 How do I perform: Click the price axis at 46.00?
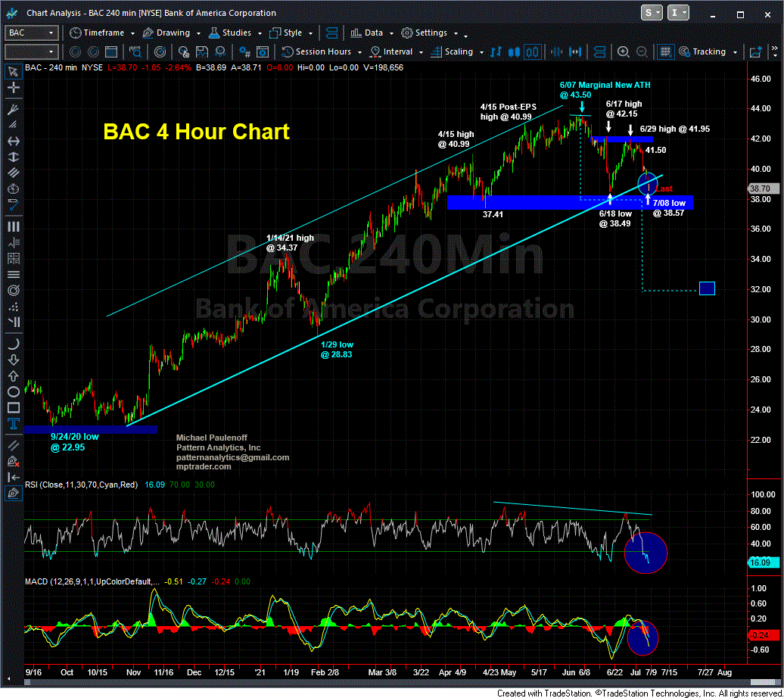(761, 79)
